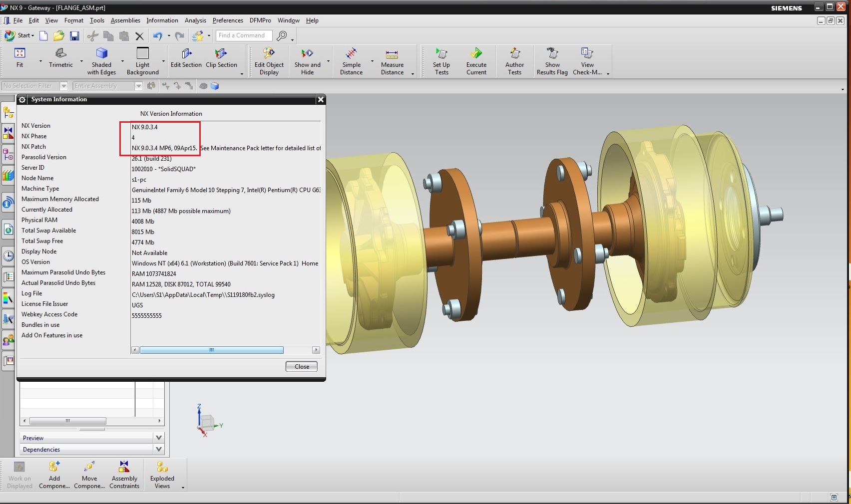
Task: Click the Measure Distance tool
Action: click(393, 62)
